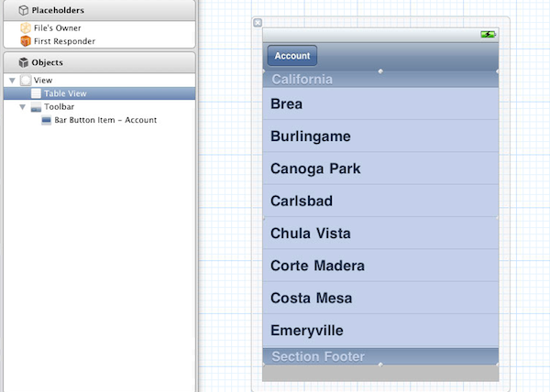Click the Burlingame table row
Image resolution: width=550 pixels, height=392 pixels.
click(380, 136)
